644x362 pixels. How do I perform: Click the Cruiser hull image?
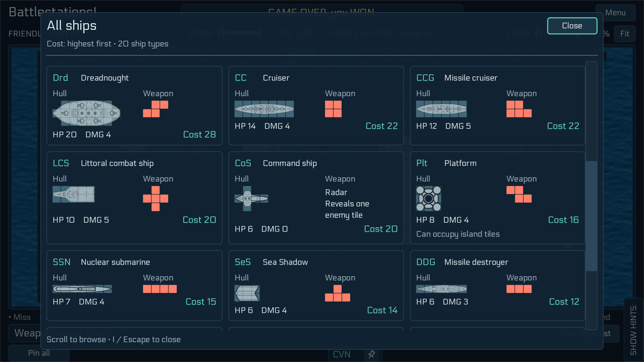264,109
